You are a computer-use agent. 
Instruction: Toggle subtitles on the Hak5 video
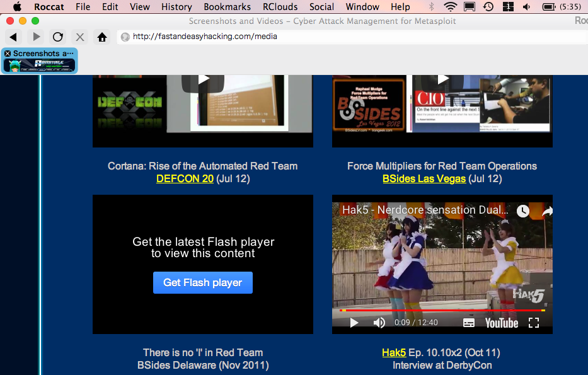click(x=468, y=323)
